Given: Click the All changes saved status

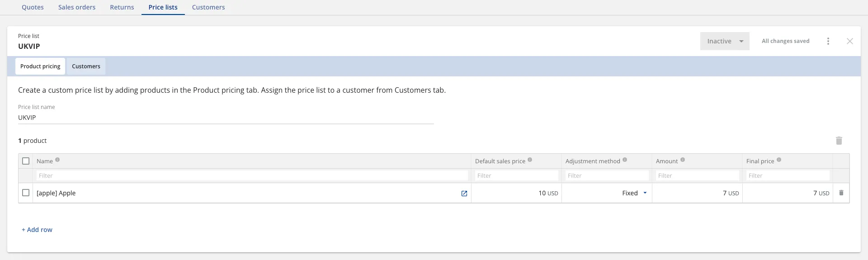Looking at the screenshot, I should click(786, 41).
